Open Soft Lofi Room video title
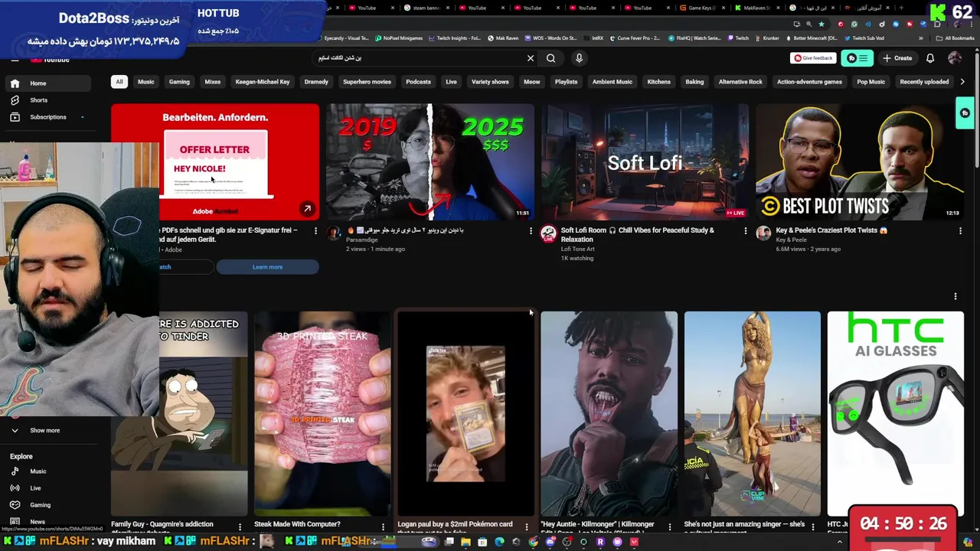Screen dimensions: 980x551 point(637,234)
